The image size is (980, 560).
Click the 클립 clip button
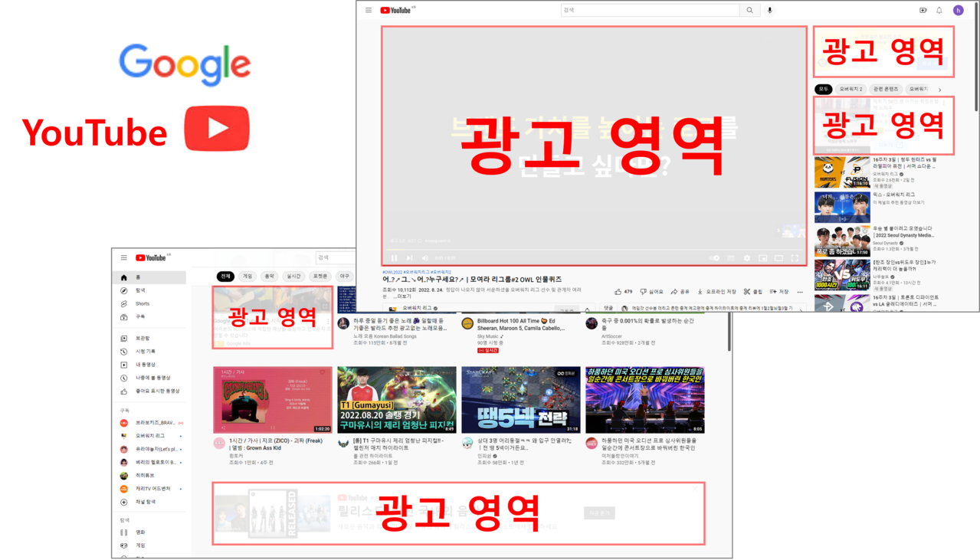tap(753, 292)
